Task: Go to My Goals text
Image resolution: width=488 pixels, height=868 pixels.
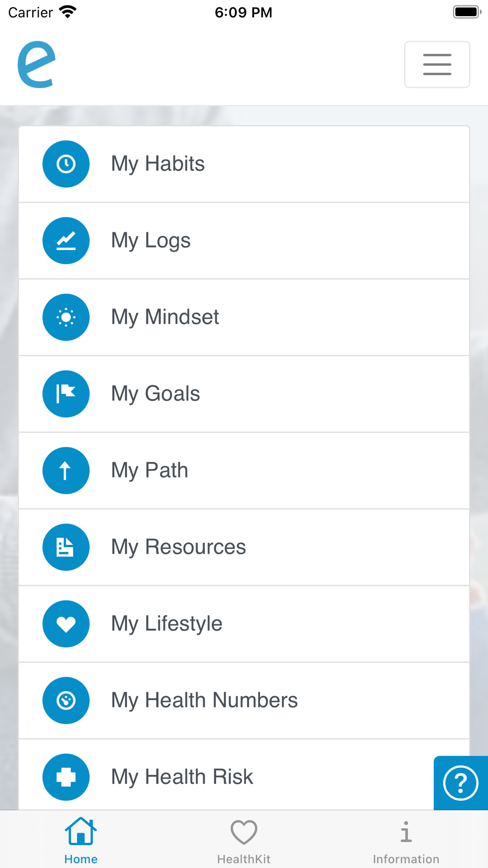Action: [x=155, y=394]
